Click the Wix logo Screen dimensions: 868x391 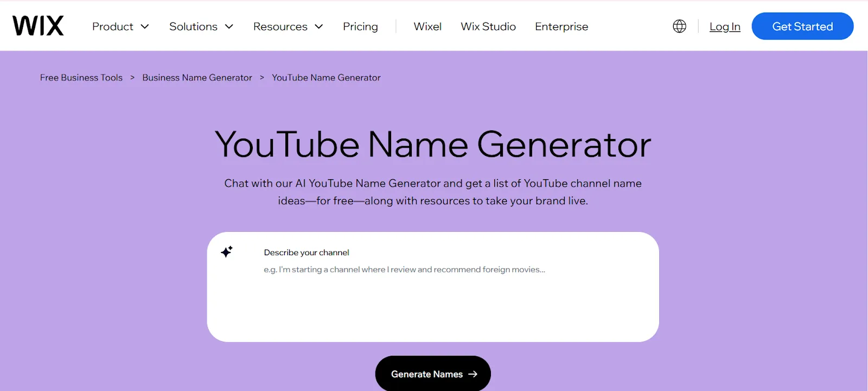pyautogui.click(x=38, y=26)
